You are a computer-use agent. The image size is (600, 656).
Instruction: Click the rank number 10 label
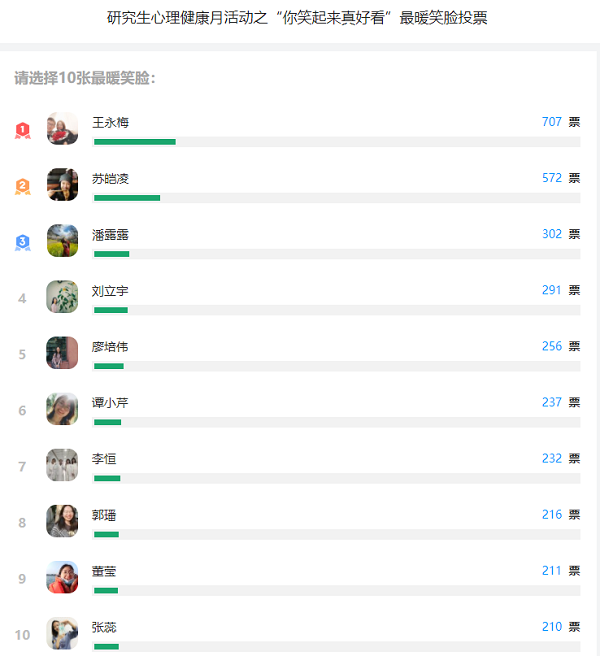click(x=22, y=635)
